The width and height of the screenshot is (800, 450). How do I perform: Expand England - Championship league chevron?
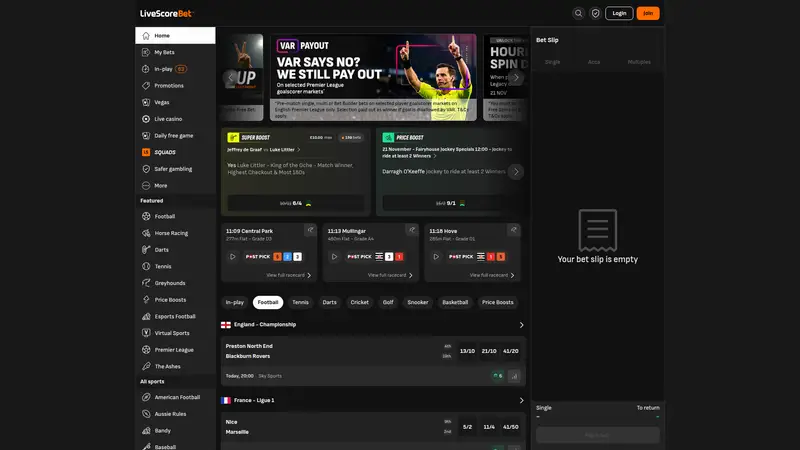(x=521, y=325)
